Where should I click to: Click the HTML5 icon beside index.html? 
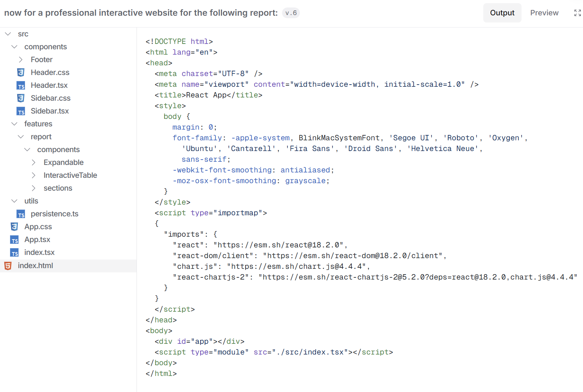[x=8, y=266]
